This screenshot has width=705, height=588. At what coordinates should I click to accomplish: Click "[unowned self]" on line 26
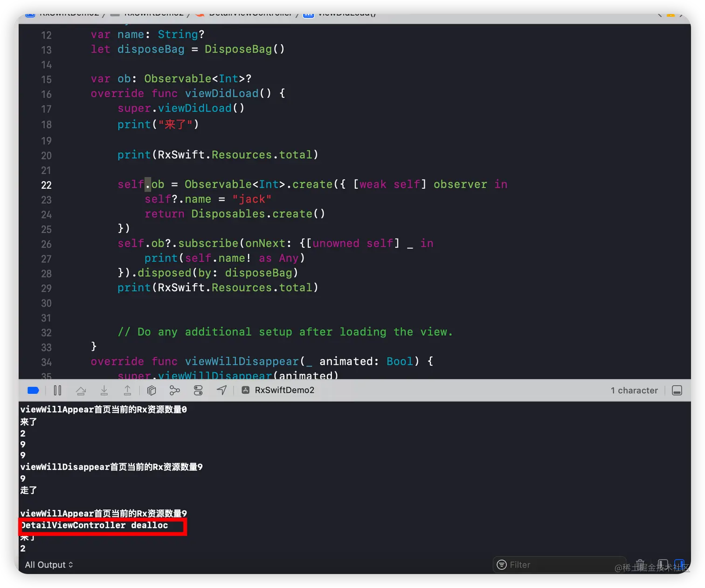click(352, 243)
